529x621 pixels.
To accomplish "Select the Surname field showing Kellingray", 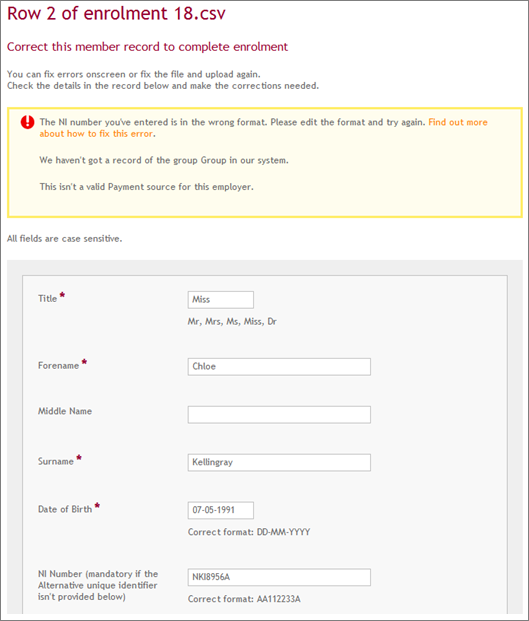I will [x=279, y=463].
